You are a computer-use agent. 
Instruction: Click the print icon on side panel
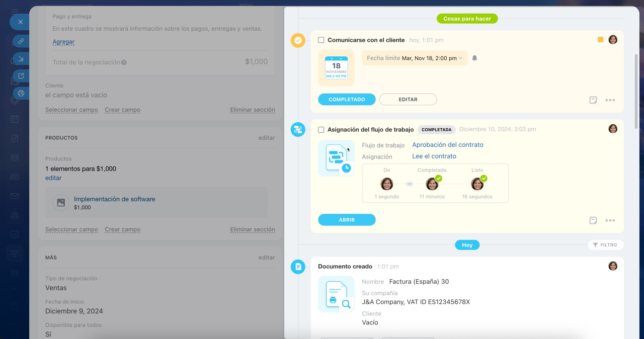click(x=21, y=93)
